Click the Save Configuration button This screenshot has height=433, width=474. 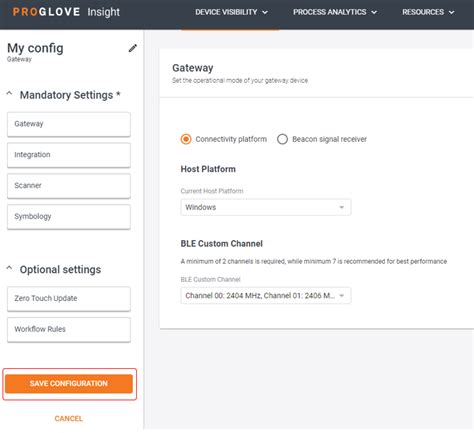tap(69, 384)
